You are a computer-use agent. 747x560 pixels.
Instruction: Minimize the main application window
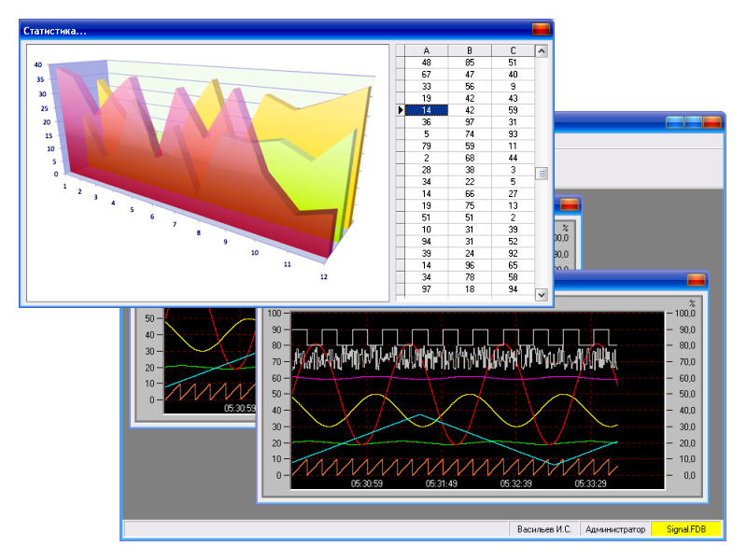(x=675, y=122)
